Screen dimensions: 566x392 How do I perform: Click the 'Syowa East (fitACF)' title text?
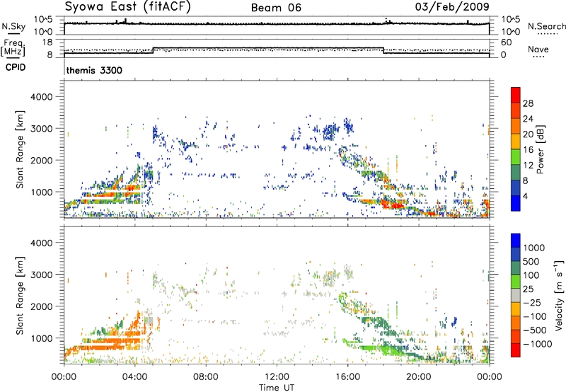click(127, 7)
